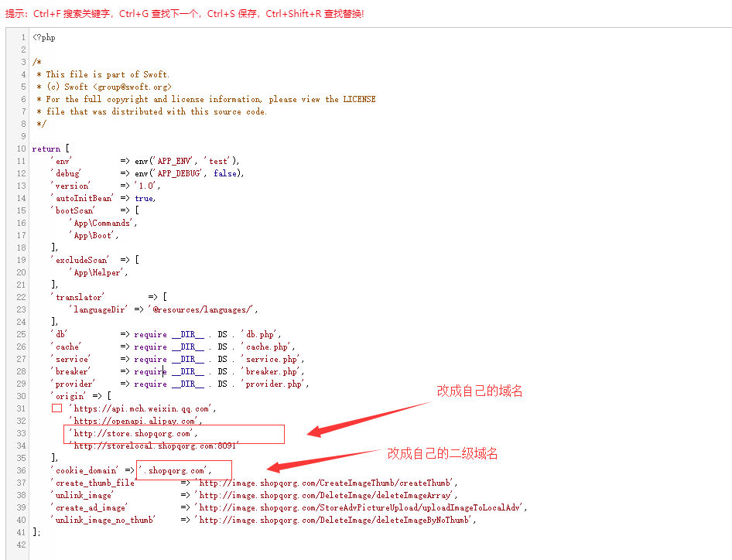This screenshot has width=732, height=560.
Task: Click the '改成自己的域名' annotation text
Action: (480, 391)
